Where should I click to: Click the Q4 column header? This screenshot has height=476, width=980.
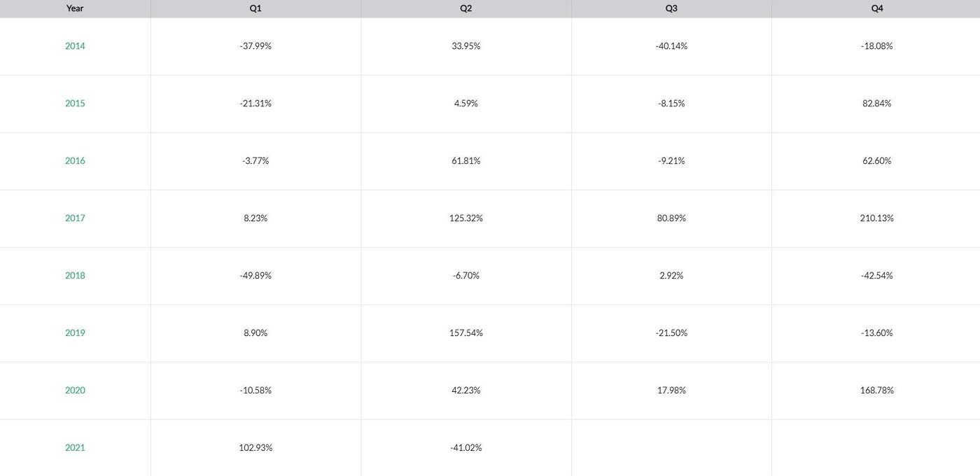click(877, 8)
